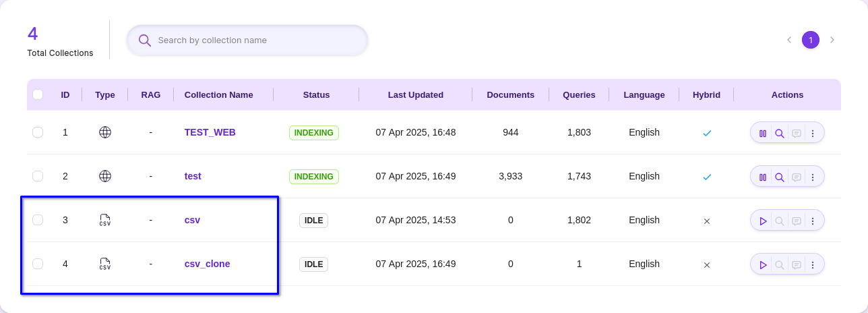Click the 07 Apr 2025, 16:48 timestamp
Image resolution: width=868 pixels, height=313 pixels.
point(416,132)
